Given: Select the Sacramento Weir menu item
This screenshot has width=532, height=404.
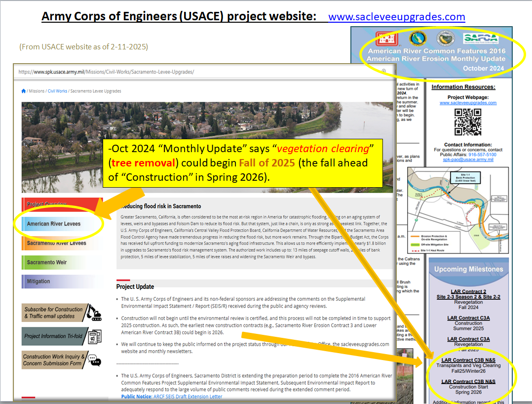Looking at the screenshot, I should coord(62,262).
